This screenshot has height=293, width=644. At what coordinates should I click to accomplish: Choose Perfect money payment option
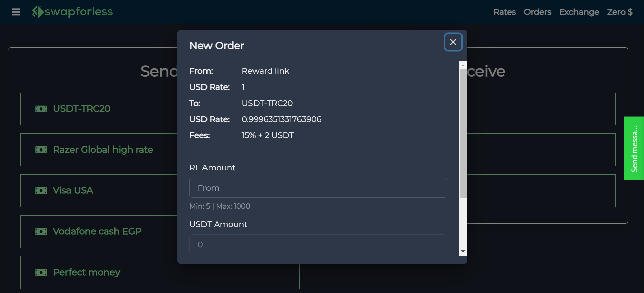(86, 273)
